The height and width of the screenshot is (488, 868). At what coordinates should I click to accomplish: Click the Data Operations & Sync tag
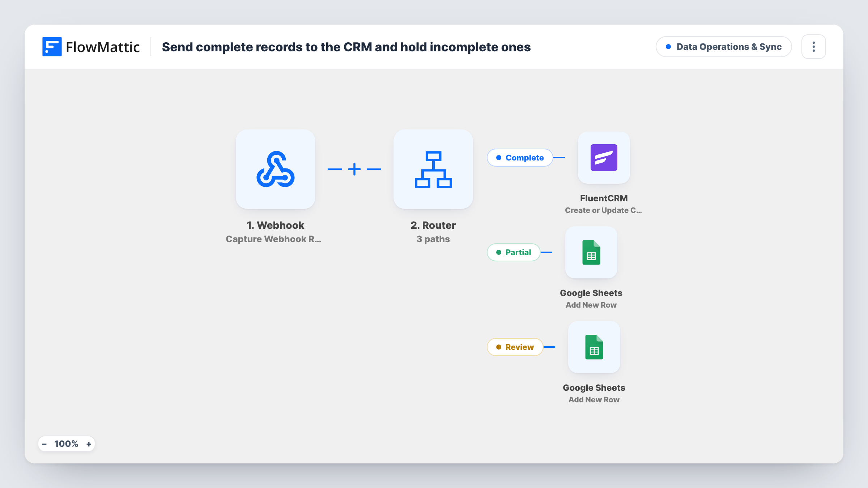tap(724, 47)
